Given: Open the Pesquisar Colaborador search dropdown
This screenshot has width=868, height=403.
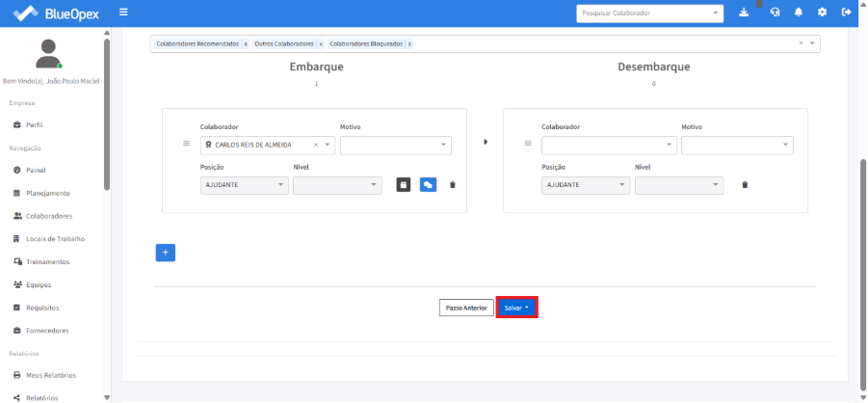Looking at the screenshot, I should click(650, 13).
